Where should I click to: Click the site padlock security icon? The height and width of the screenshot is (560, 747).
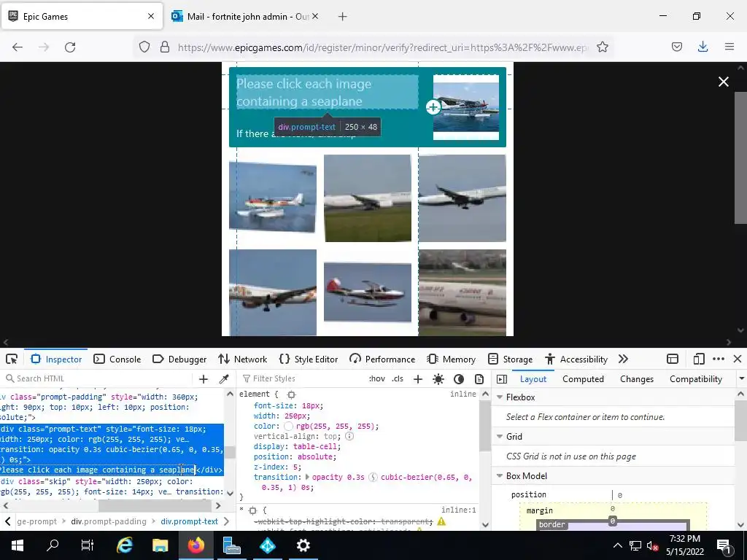[x=165, y=47]
